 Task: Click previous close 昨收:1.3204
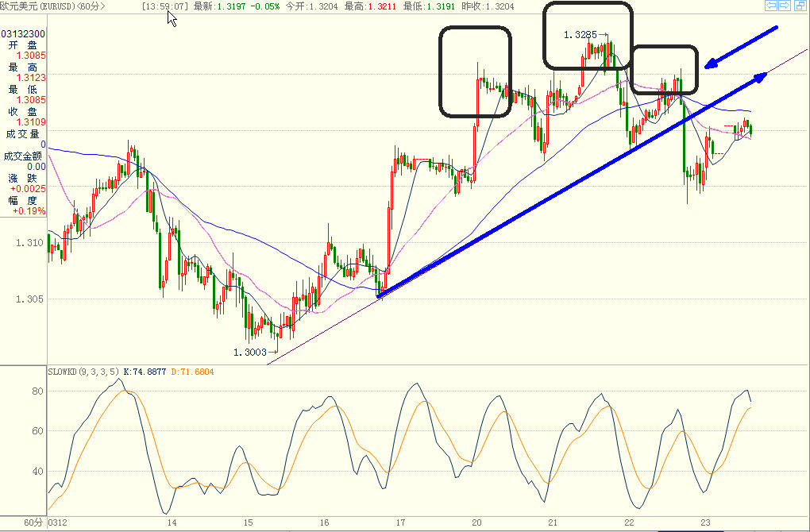[x=488, y=6]
